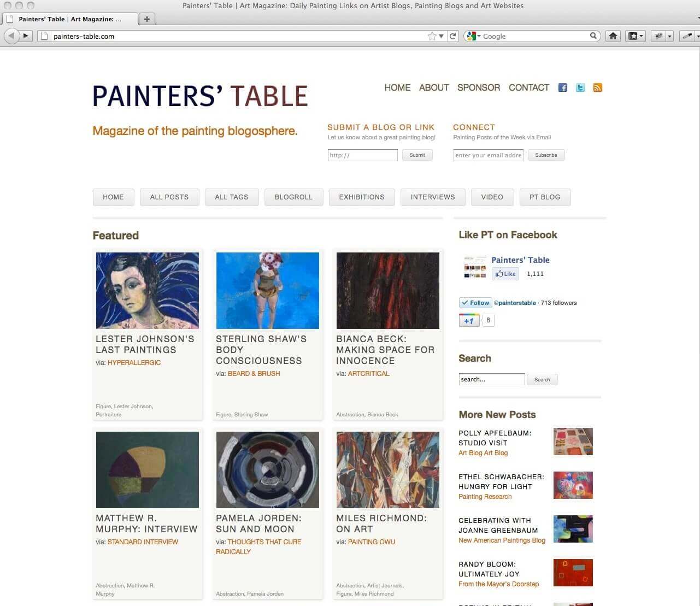The width and height of the screenshot is (700, 606).
Task: Select the ALL POSTS nav button
Action: click(169, 197)
